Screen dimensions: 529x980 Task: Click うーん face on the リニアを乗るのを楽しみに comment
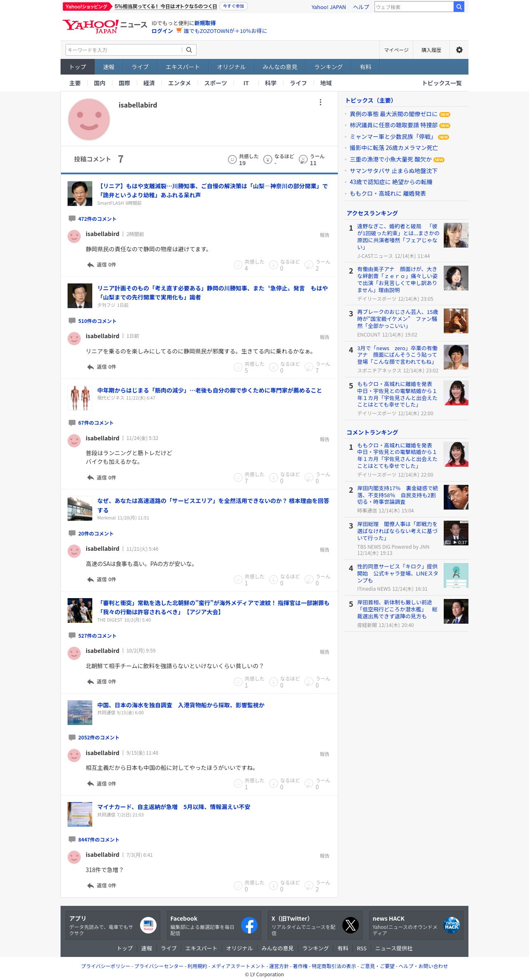coord(309,367)
